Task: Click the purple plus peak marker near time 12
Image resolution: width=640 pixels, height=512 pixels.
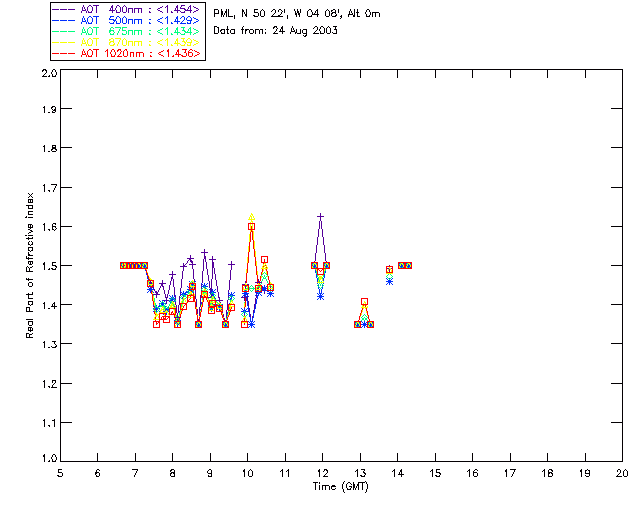Action: click(x=321, y=216)
